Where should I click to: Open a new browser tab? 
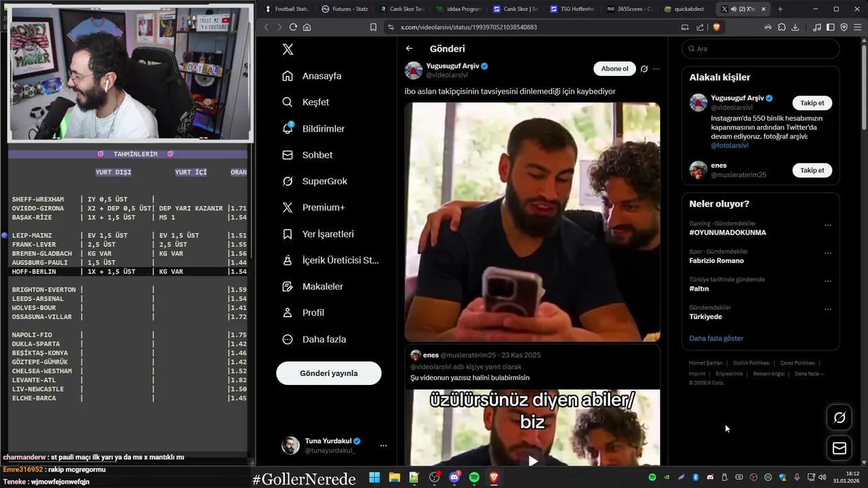(780, 9)
